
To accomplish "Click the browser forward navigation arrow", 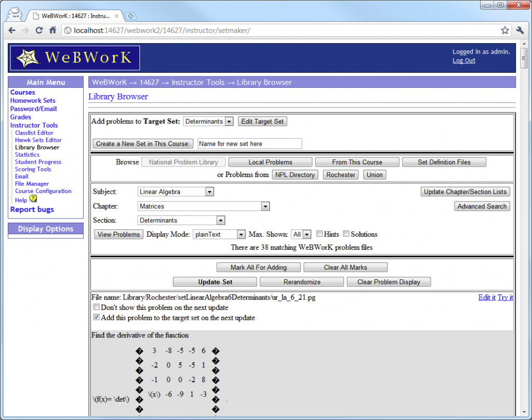I will pyautogui.click(x=25, y=30).
